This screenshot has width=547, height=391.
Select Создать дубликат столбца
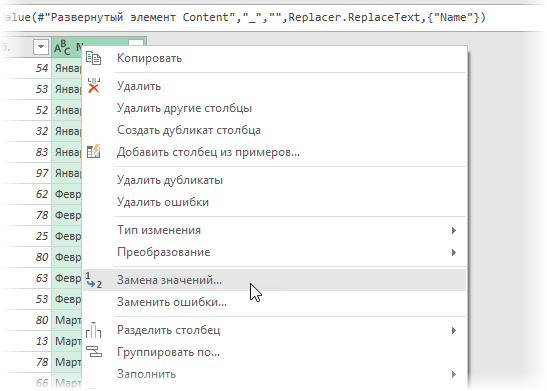point(275,130)
